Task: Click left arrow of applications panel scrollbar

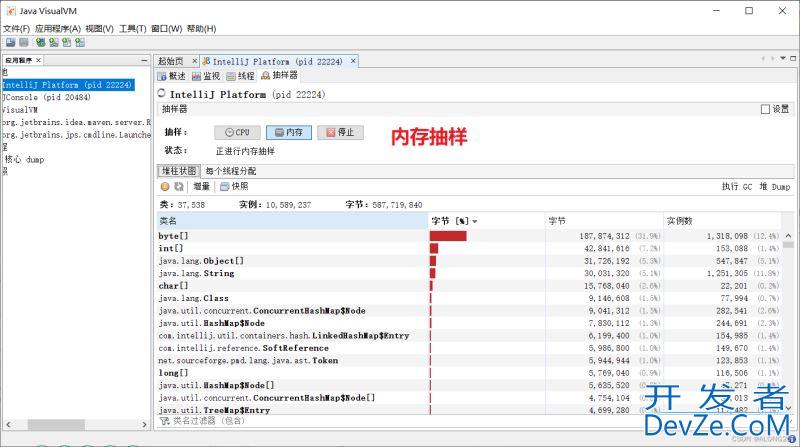Action: 8,425
